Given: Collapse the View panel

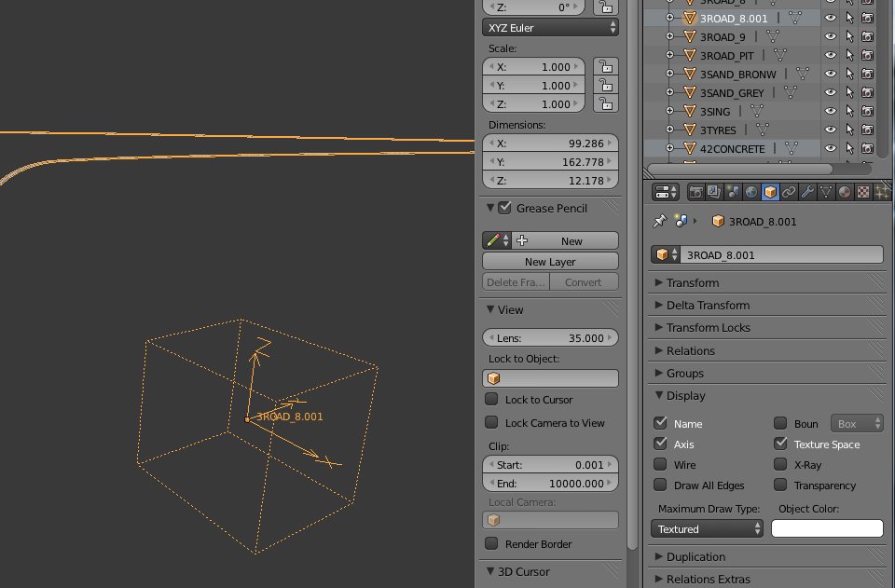Looking at the screenshot, I should (490, 309).
